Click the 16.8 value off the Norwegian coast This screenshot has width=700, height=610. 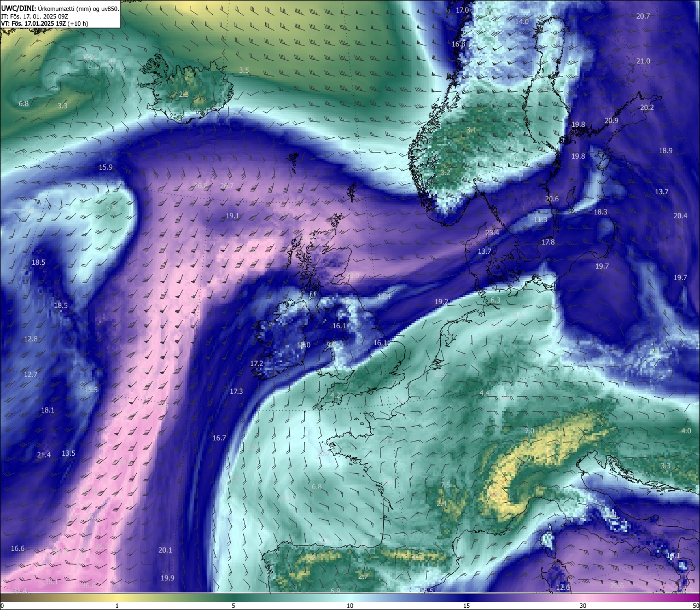pyautogui.click(x=458, y=44)
